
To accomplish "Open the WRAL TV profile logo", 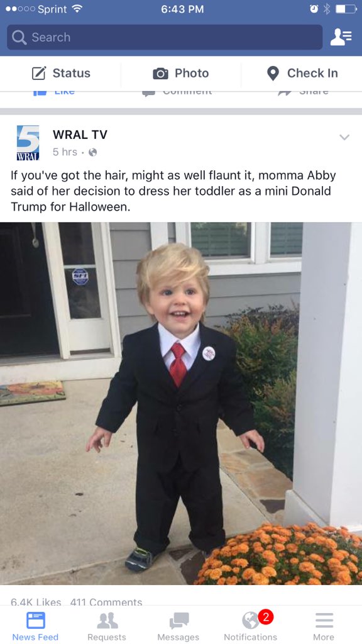I will click(28, 143).
